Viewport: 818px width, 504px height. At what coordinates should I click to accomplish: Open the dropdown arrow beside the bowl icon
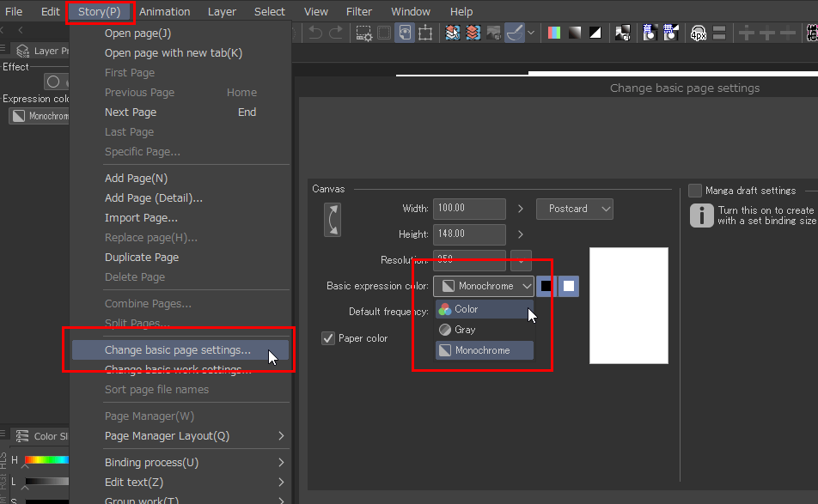[531, 33]
